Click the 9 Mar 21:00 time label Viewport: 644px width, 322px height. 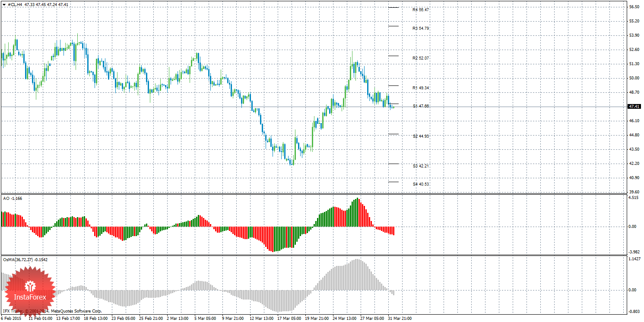(x=233, y=319)
